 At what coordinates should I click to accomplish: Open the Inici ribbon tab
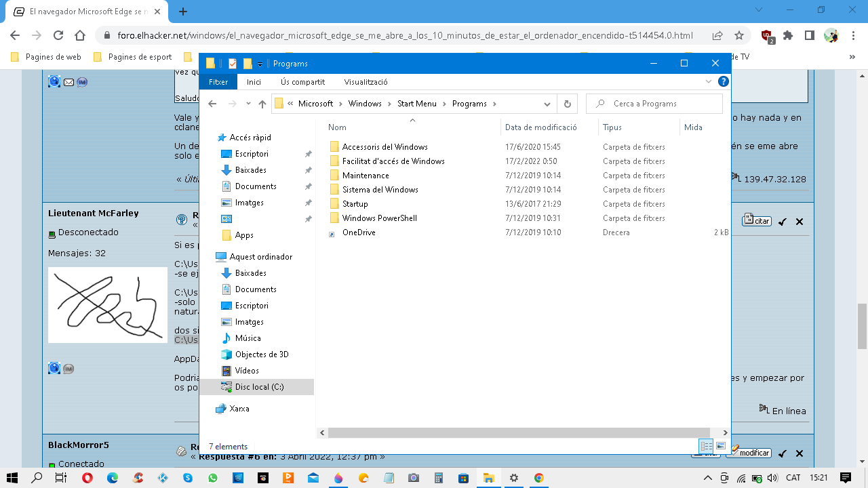pyautogui.click(x=254, y=81)
